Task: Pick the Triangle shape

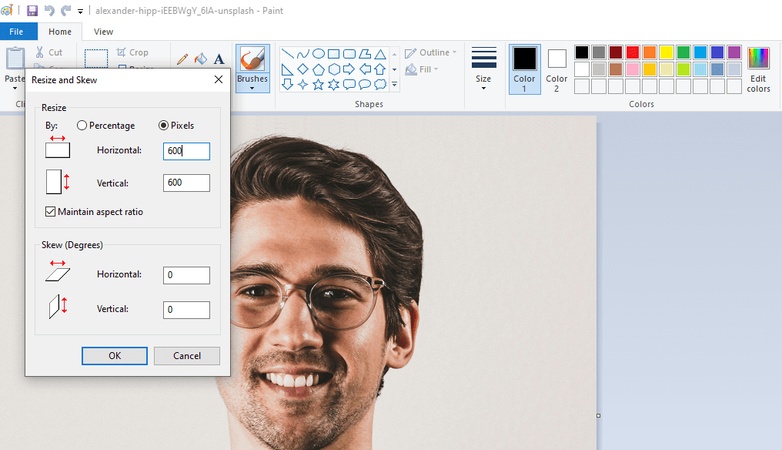Action: pyautogui.click(x=380, y=54)
